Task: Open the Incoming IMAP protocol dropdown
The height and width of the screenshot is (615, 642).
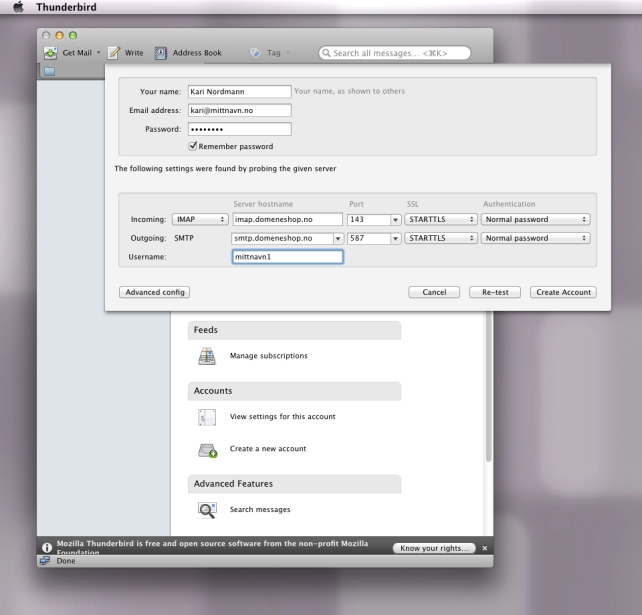Action: (x=200, y=219)
